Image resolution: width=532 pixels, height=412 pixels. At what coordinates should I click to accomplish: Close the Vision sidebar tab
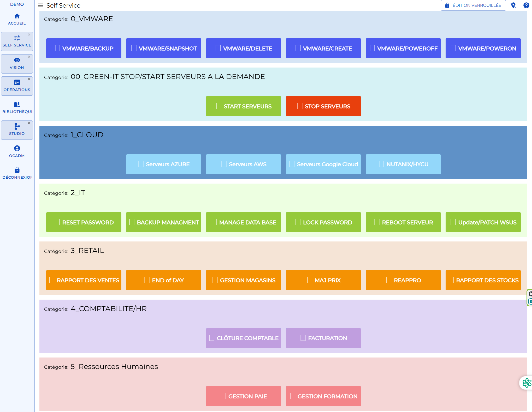coord(29,57)
